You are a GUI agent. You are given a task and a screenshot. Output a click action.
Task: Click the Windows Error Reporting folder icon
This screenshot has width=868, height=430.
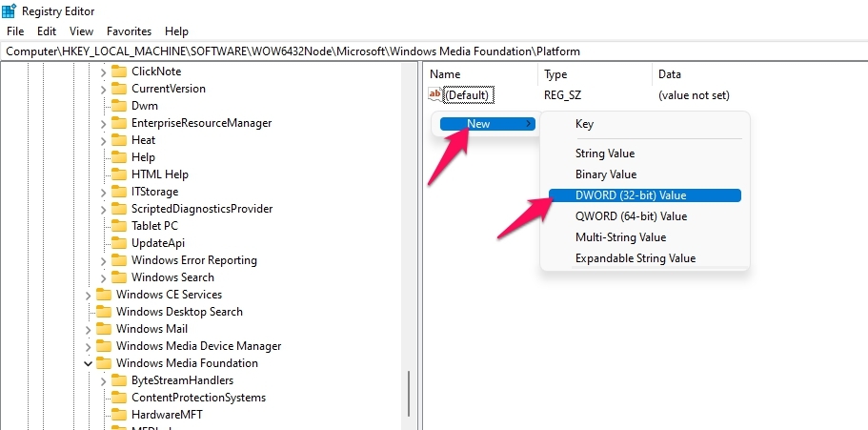click(119, 260)
